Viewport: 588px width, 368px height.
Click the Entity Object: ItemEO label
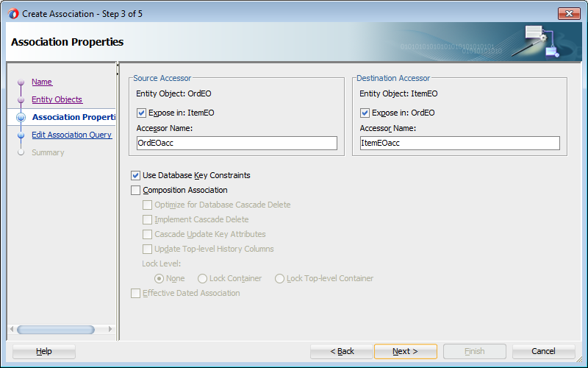pyautogui.click(x=398, y=93)
